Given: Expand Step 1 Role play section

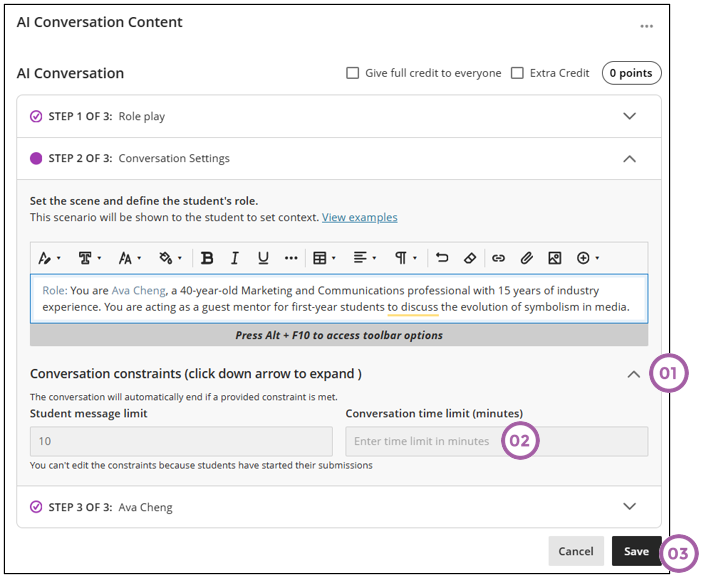Looking at the screenshot, I should point(629,116).
